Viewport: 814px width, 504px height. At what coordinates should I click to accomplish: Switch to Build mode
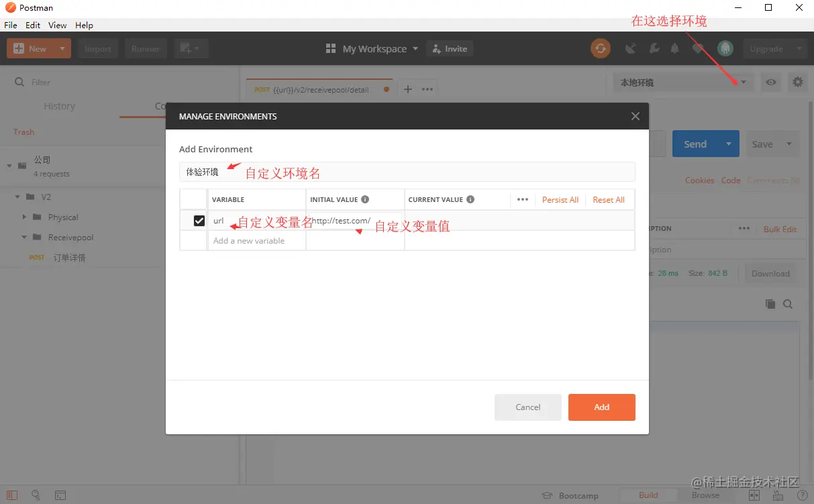coord(648,495)
